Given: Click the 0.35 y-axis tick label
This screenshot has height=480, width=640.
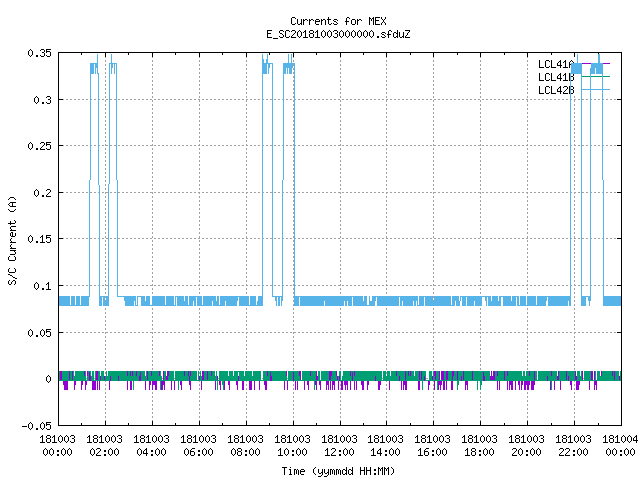Looking at the screenshot, I should pyautogui.click(x=40, y=53).
